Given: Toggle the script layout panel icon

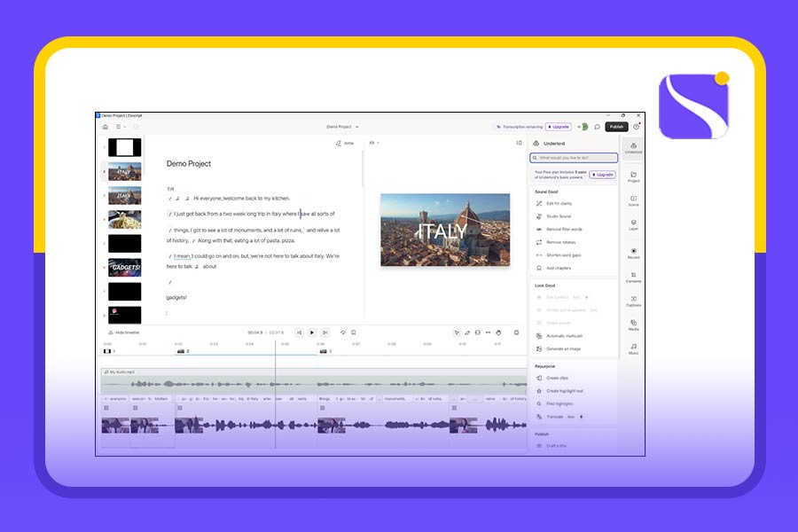Looking at the screenshot, I should tap(520, 143).
